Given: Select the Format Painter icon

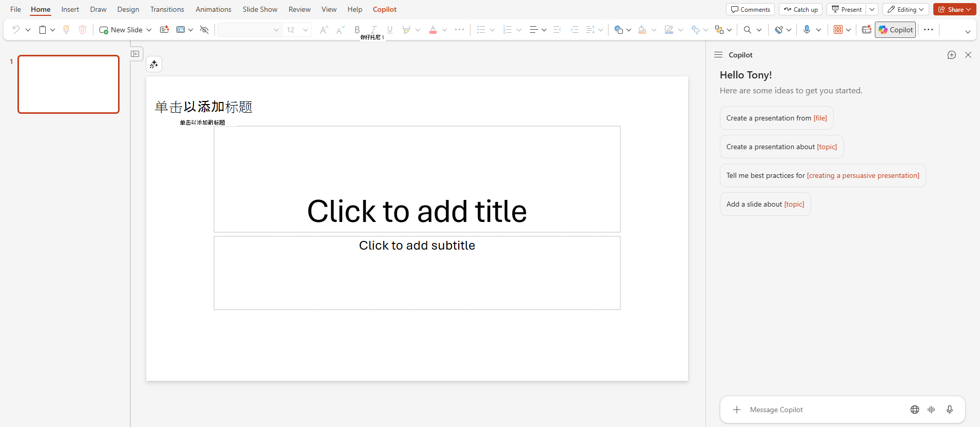Looking at the screenshot, I should click(x=66, y=30).
